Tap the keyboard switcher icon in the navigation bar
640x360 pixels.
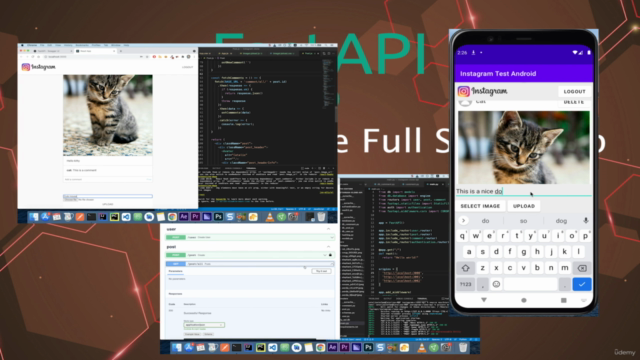pos(584,300)
